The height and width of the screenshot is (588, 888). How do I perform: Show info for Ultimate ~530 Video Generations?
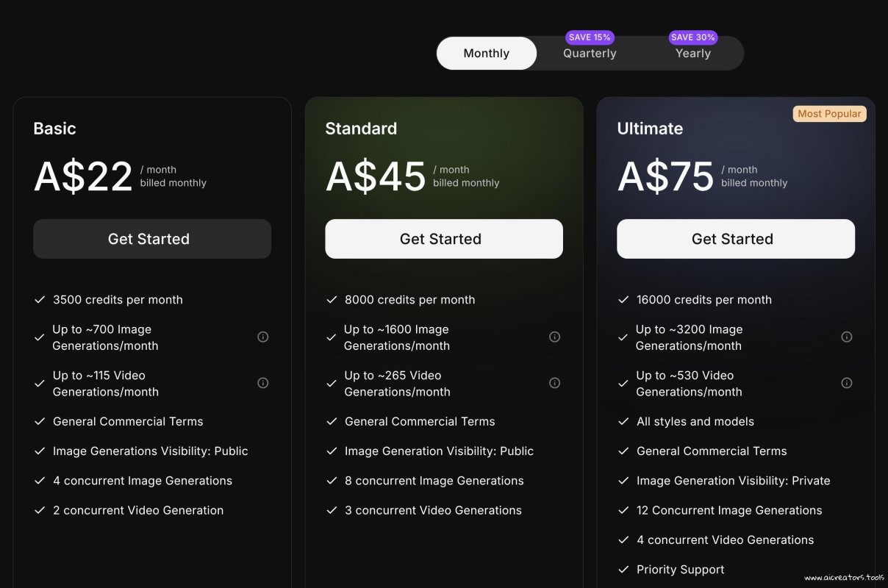pyautogui.click(x=846, y=383)
